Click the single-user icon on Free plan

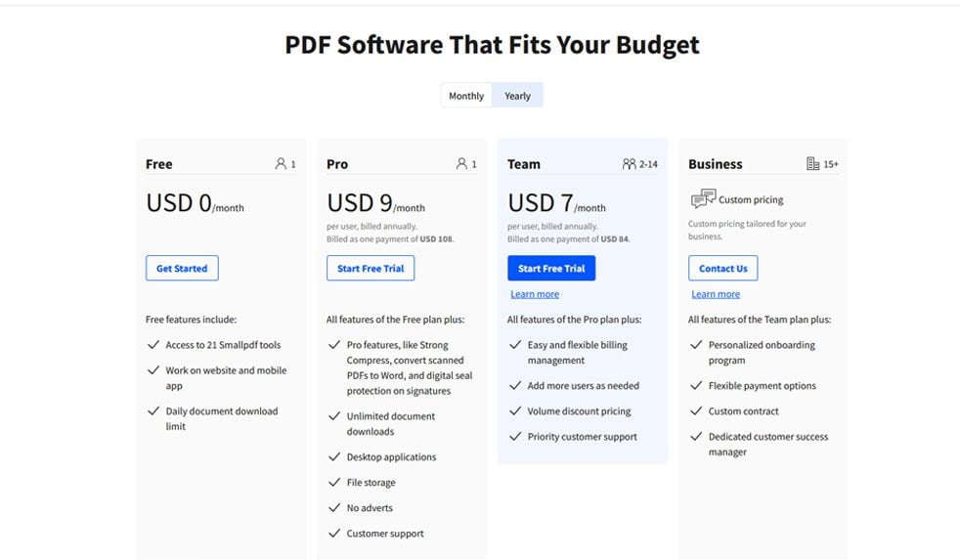281,164
